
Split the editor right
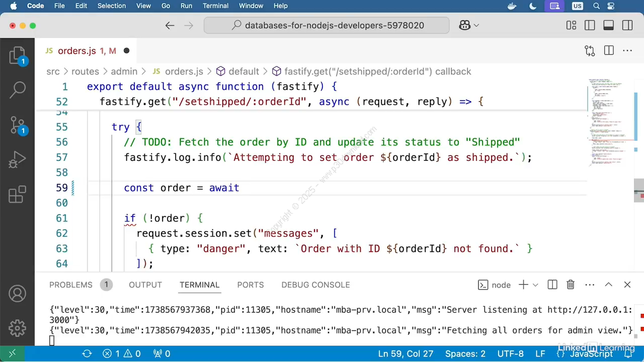tap(609, 50)
